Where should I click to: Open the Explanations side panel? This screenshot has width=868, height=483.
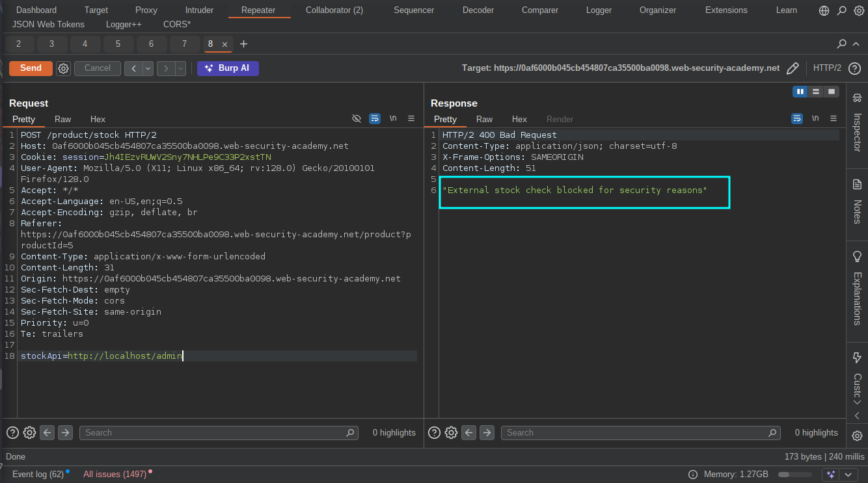[x=857, y=289]
